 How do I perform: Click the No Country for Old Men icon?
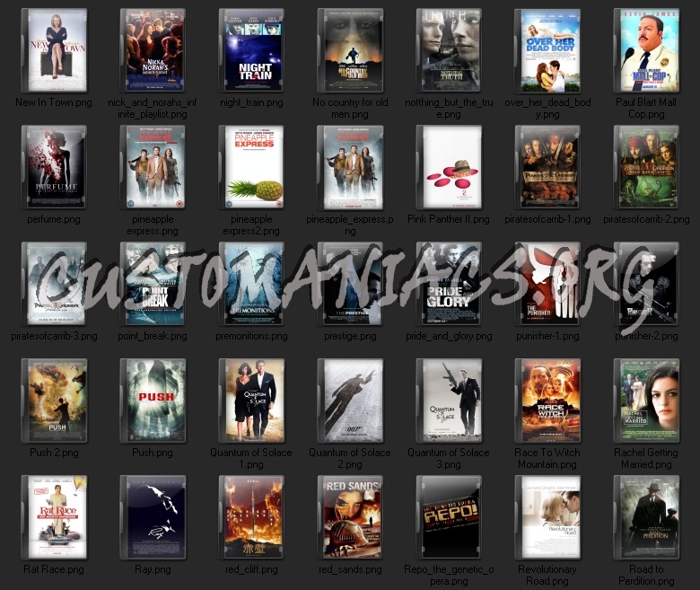point(350,50)
